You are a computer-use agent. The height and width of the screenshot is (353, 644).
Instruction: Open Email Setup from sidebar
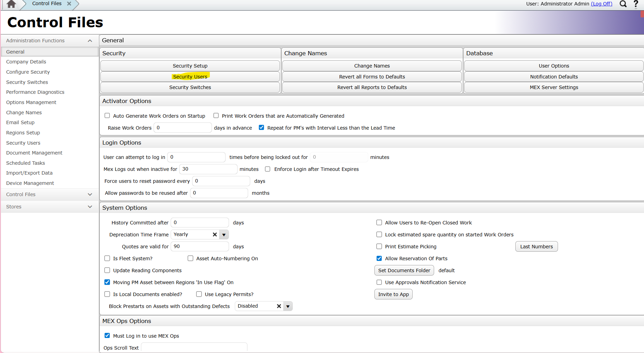20,122
